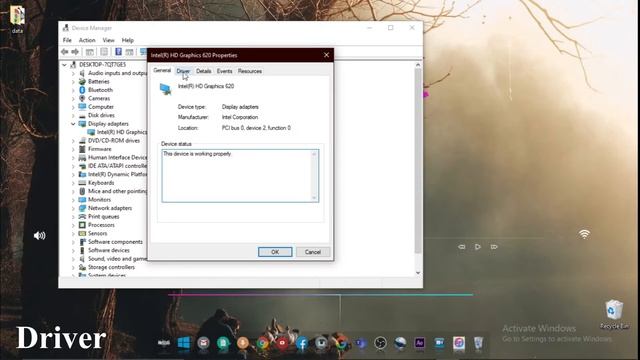Click inside the Device status text box
The width and height of the screenshot is (640, 360).
(x=240, y=176)
